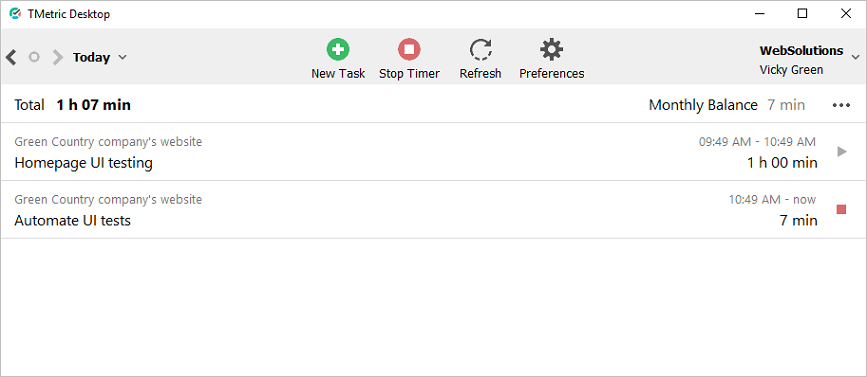This screenshot has height=377, width=867.
Task: Open the three-dots more options menu
Action: click(x=841, y=105)
